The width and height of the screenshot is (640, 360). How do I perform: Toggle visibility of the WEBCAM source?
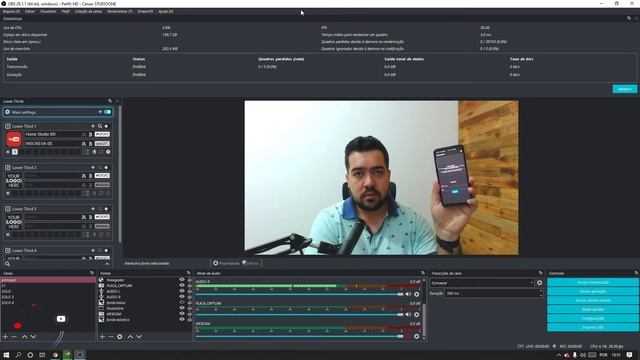click(182, 314)
